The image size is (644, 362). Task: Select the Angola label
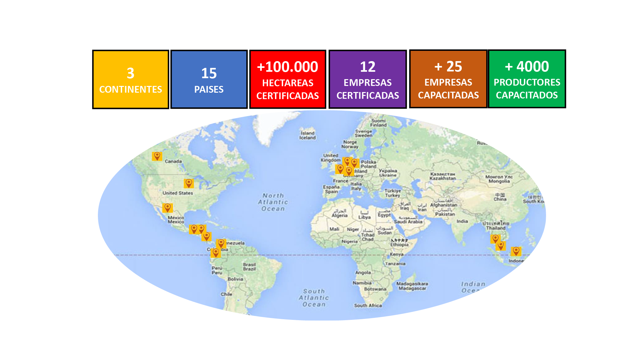tap(363, 273)
